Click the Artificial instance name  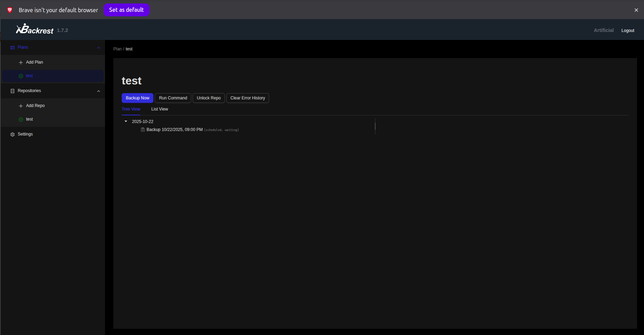604,30
